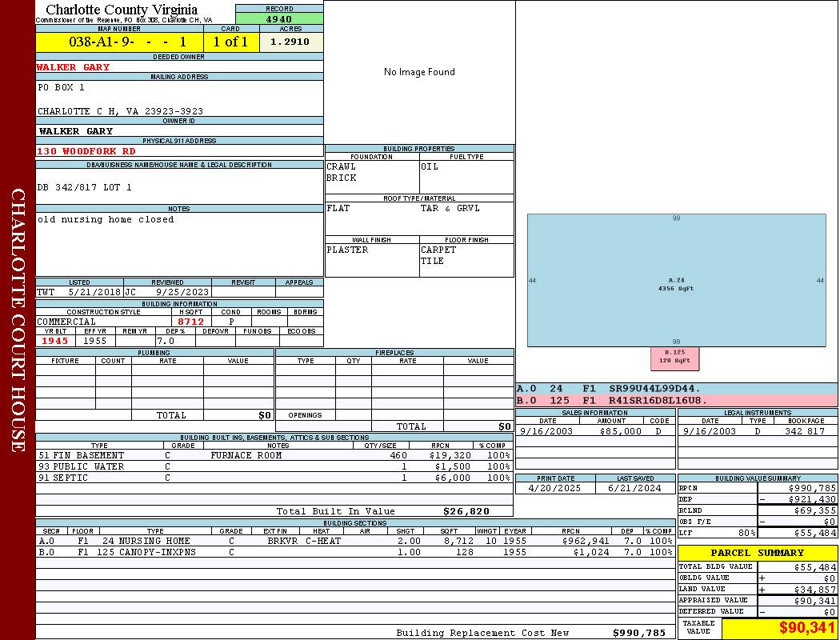Click the pink B.0 sketch legend row
This screenshot has height=640, width=840.
pos(676,400)
